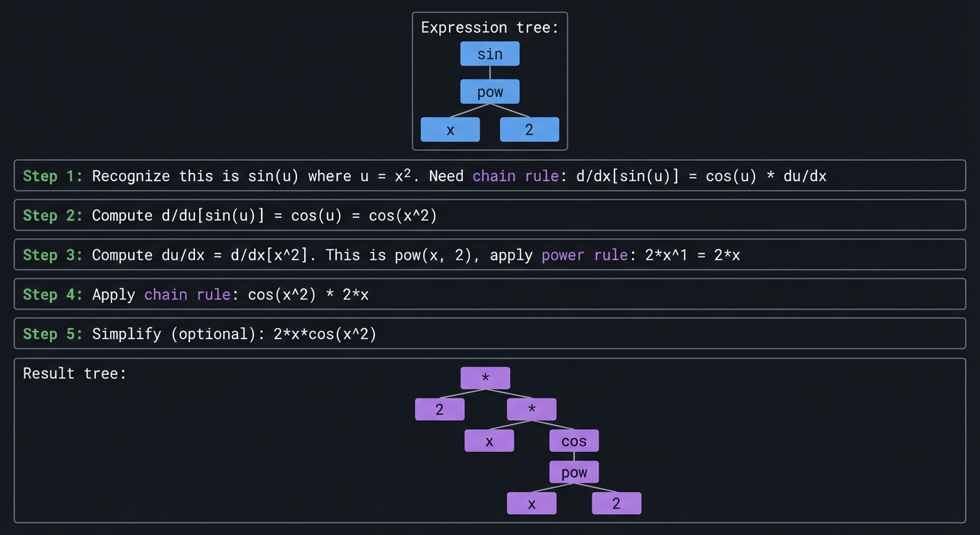Select the pow node in the result tree

tap(574, 472)
